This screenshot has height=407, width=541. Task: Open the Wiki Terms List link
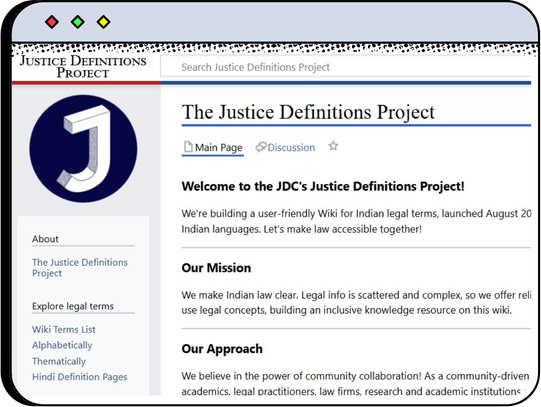click(64, 329)
